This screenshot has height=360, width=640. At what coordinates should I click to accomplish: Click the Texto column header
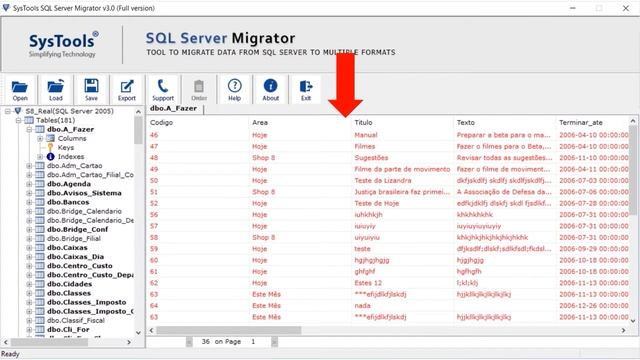pyautogui.click(x=504, y=122)
